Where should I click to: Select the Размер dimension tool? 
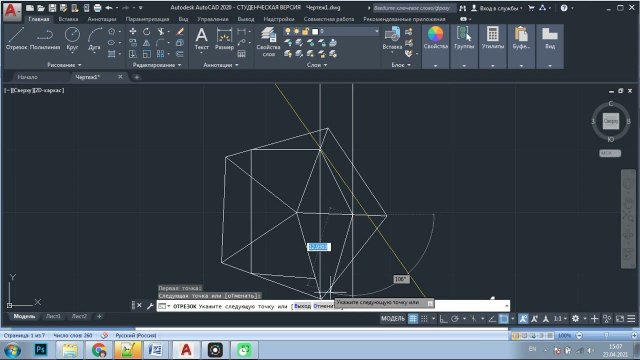click(224, 38)
